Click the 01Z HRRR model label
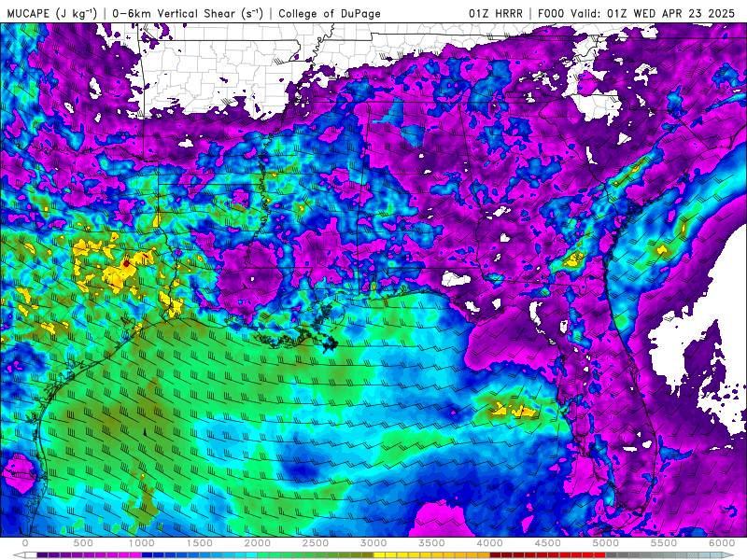Viewport: 747px width, 560px height. (496, 13)
